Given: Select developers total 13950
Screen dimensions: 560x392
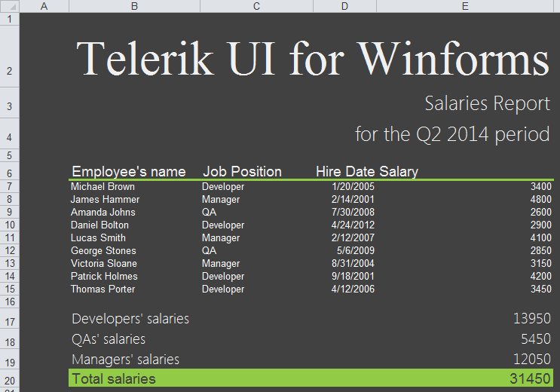Looking at the screenshot, I should click(532, 318).
